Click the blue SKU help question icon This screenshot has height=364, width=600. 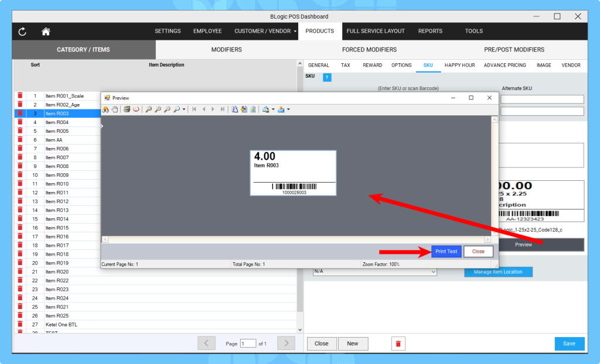[327, 77]
